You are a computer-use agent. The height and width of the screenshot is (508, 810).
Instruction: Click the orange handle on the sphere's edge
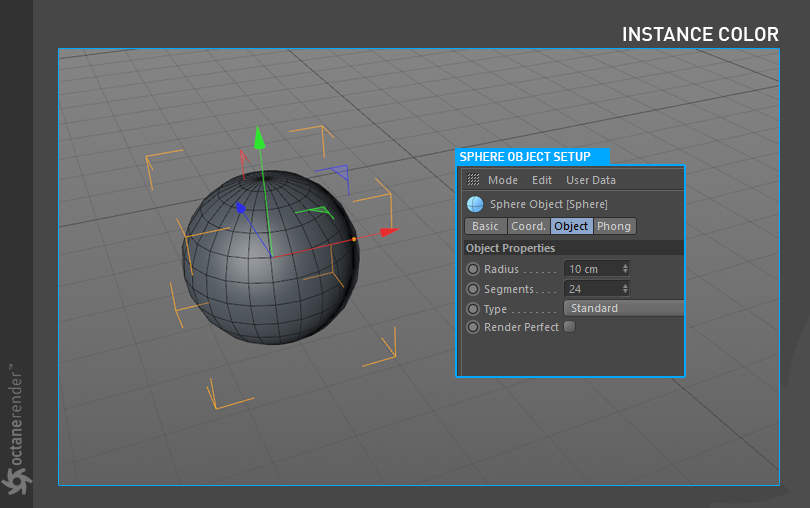click(354, 240)
